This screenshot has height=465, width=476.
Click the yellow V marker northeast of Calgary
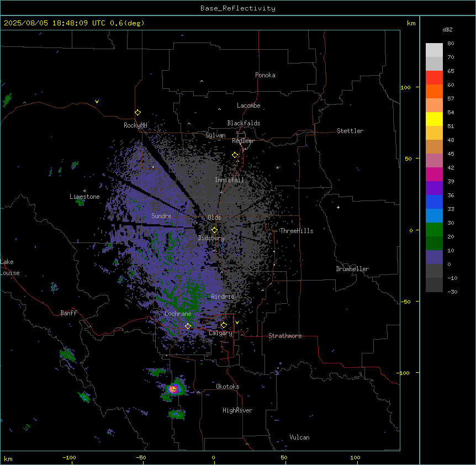[x=237, y=323]
